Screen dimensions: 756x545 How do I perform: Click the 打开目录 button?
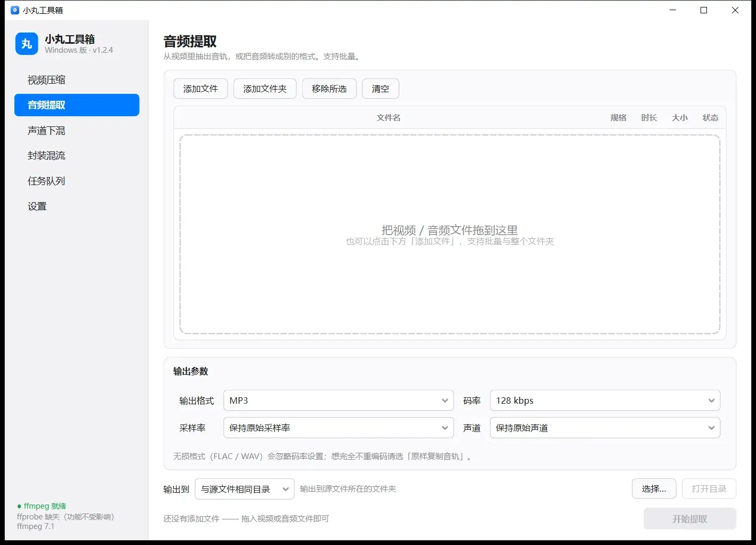pyautogui.click(x=709, y=488)
